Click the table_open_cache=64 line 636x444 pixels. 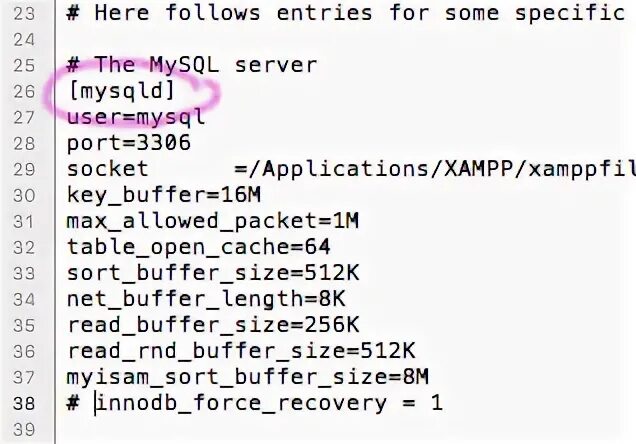click(x=199, y=247)
